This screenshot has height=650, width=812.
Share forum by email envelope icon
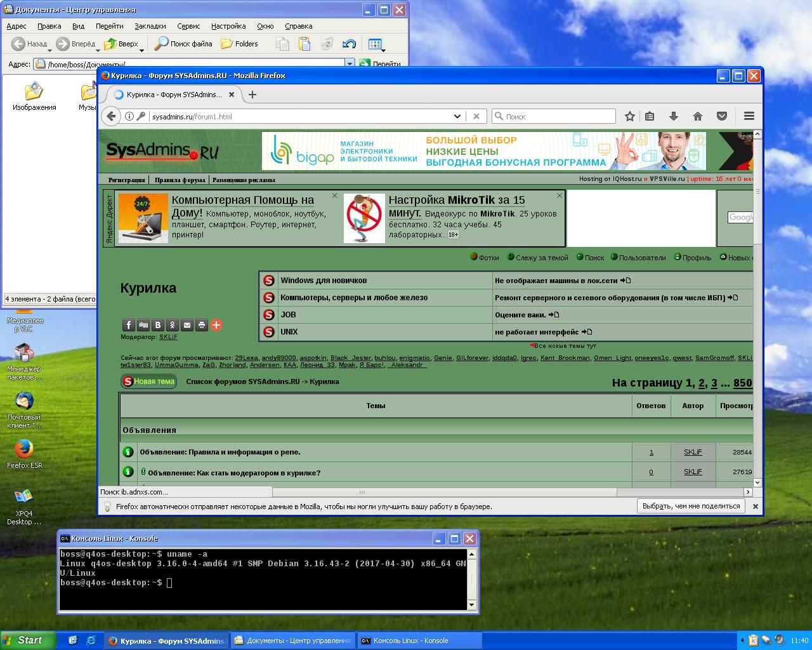pos(187,325)
